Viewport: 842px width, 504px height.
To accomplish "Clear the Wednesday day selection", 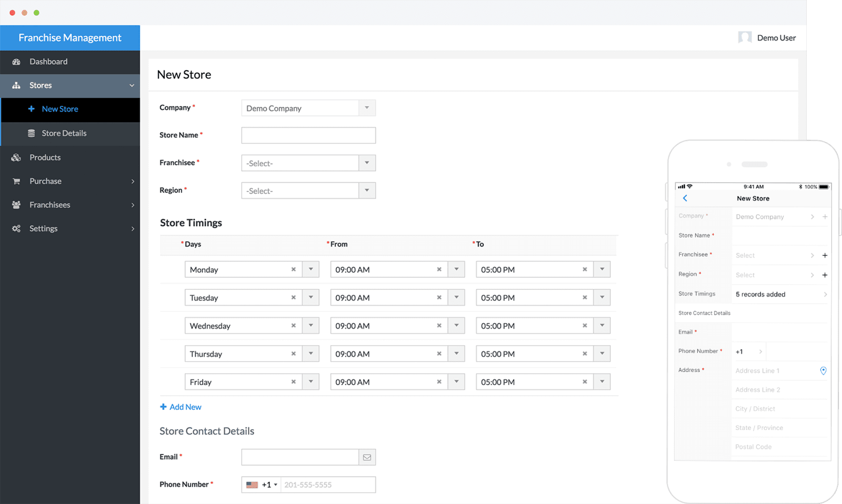I will click(x=294, y=326).
